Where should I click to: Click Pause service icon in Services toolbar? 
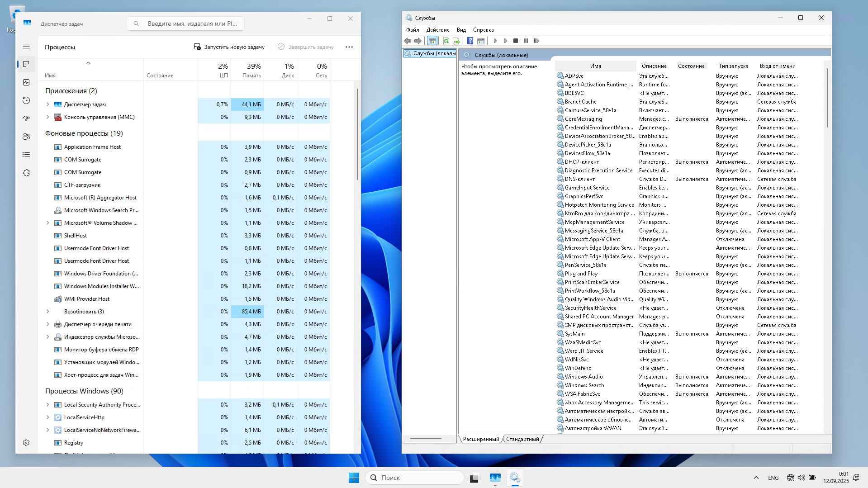tap(526, 41)
